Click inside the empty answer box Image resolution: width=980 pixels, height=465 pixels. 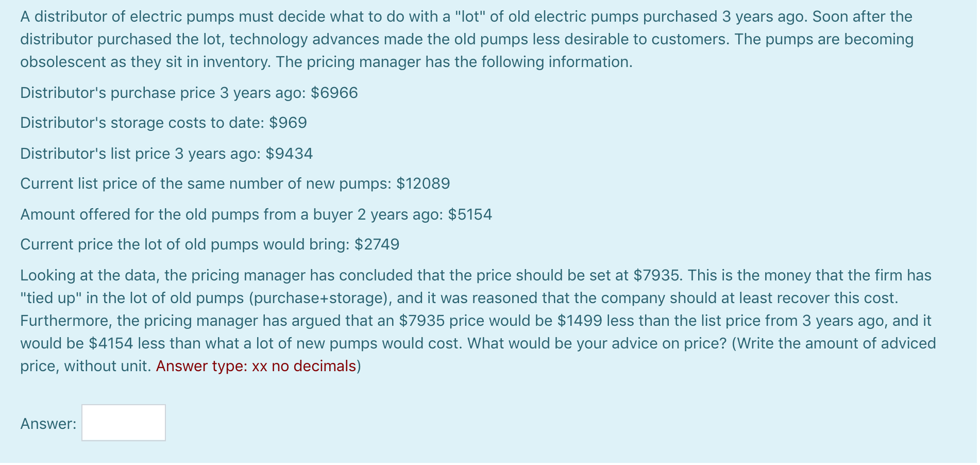point(123,423)
